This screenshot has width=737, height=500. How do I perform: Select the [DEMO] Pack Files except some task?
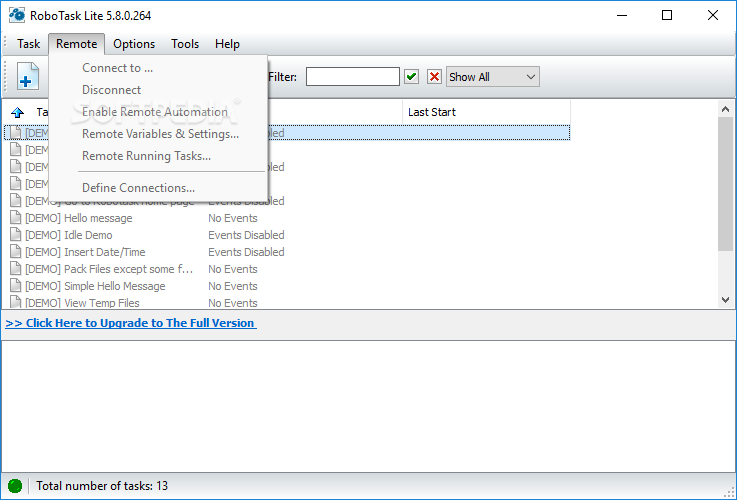click(109, 269)
